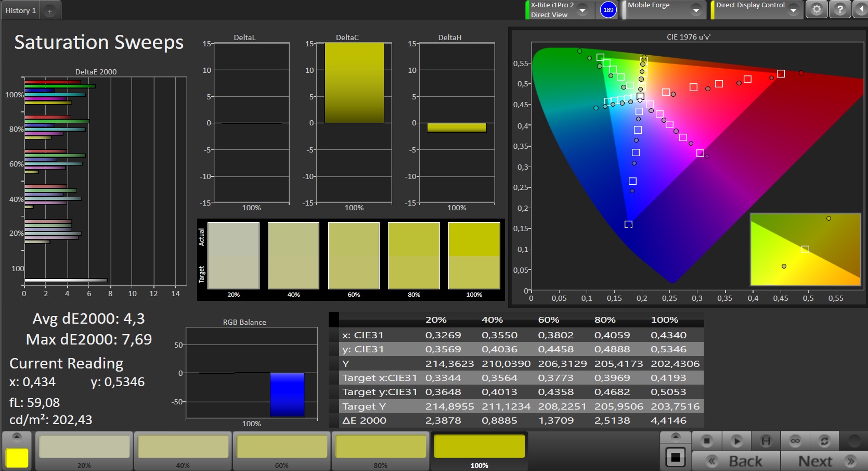Select the 20% saturation swatch in bottom strip
Screen dimensions: 868x471
[x=84, y=447]
